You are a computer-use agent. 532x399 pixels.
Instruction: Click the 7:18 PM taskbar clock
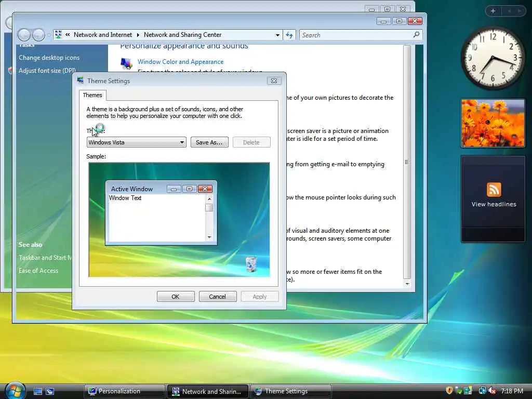pos(512,391)
